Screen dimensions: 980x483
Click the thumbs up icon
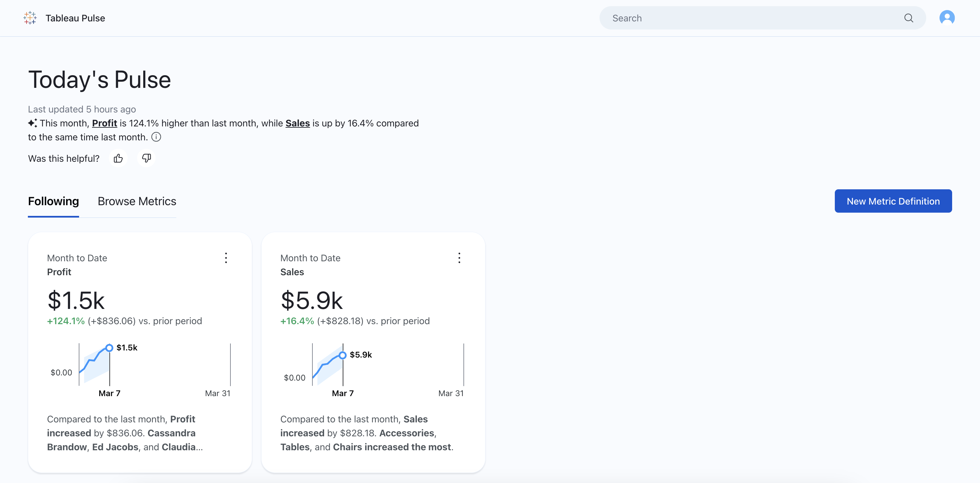pyautogui.click(x=118, y=158)
